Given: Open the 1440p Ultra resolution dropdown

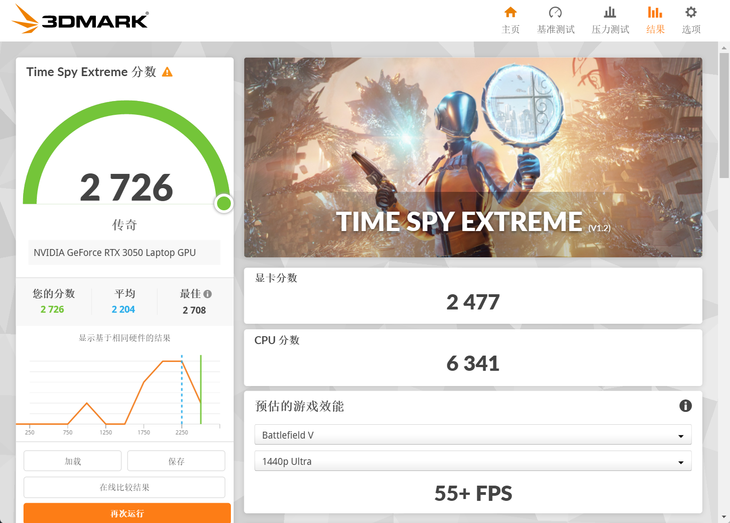Looking at the screenshot, I should [x=473, y=461].
